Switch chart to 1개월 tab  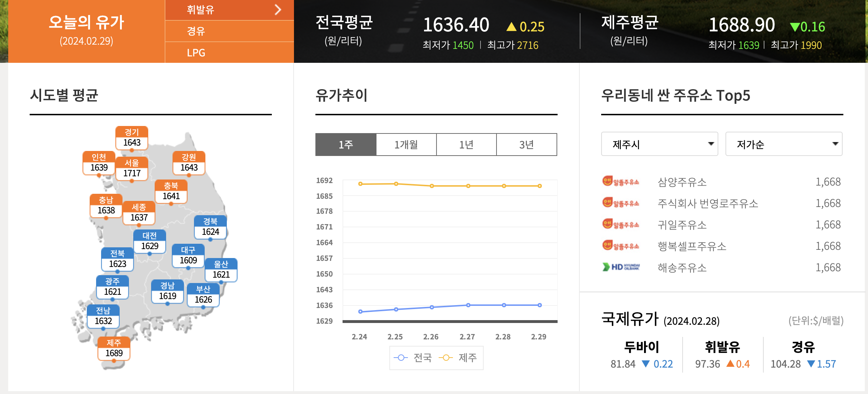tap(406, 145)
